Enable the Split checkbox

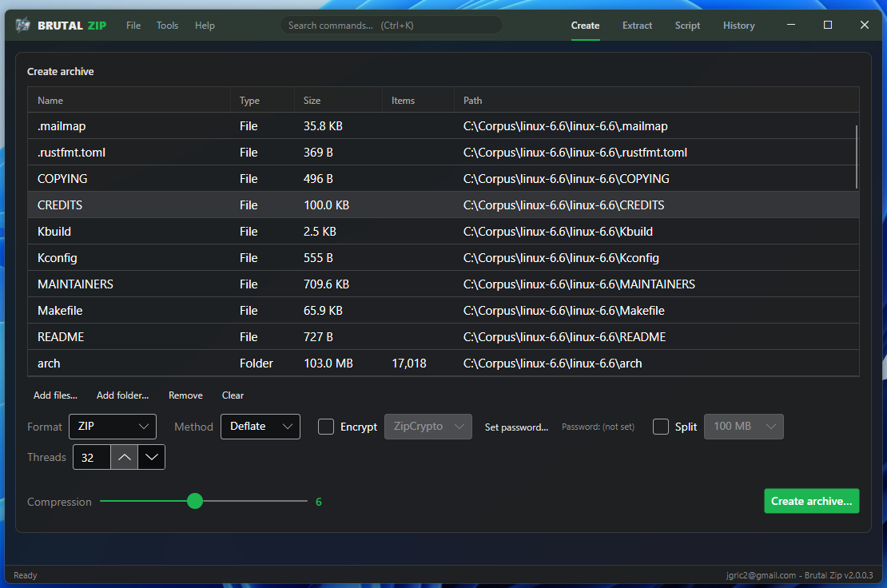point(661,427)
